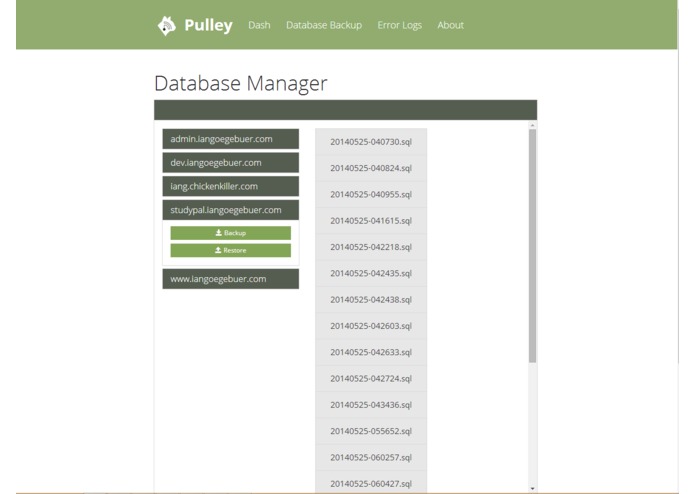Select backup 20140525-043436.sql
This screenshot has height=494, width=695.
371,405
